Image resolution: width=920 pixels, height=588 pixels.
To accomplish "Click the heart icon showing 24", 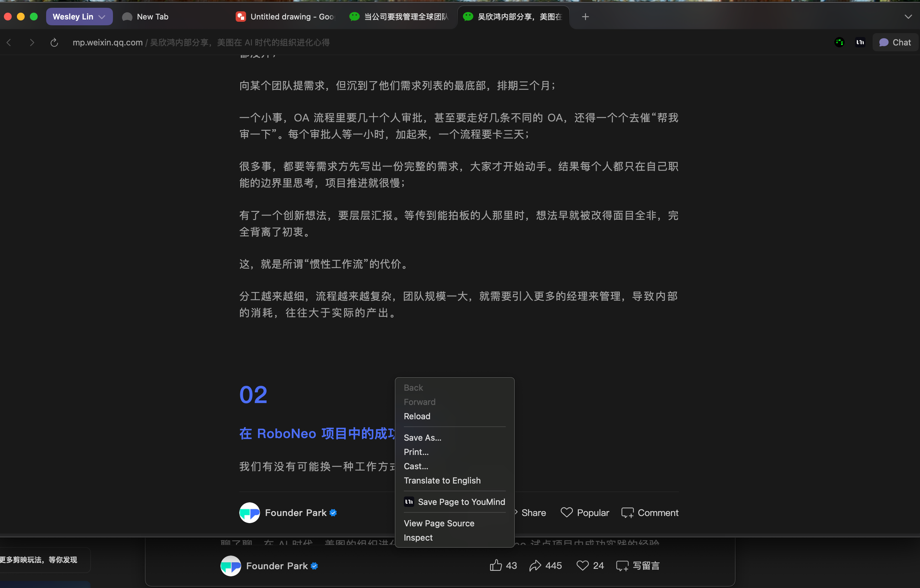I will 582,566.
